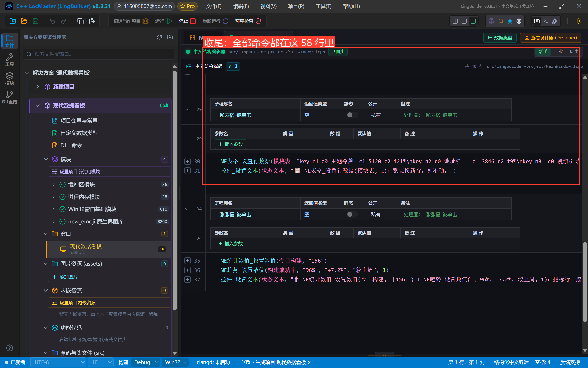Click 插入参数 under _涨涨幅_被单击
This screenshot has height=368, width=588.
click(x=230, y=244)
